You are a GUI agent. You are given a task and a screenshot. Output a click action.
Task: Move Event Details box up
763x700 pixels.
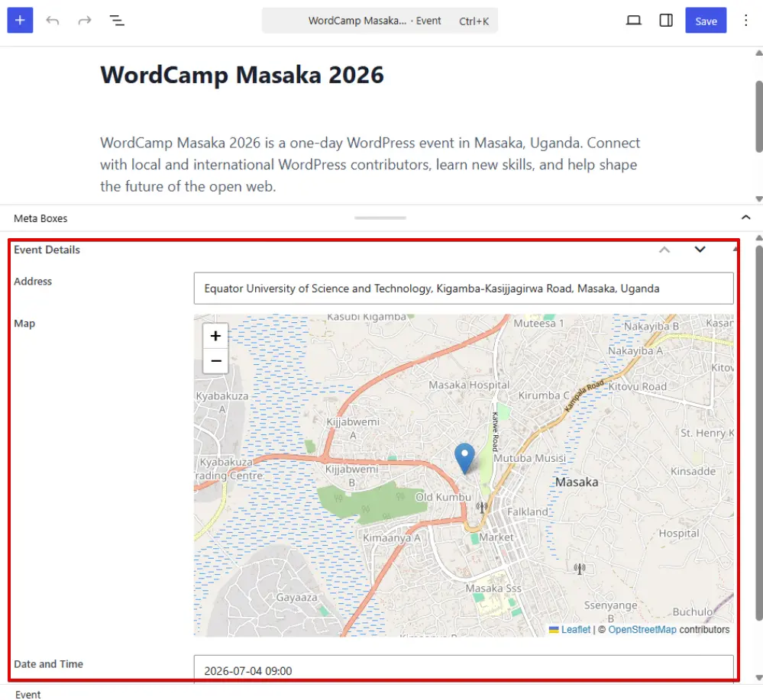click(x=664, y=250)
